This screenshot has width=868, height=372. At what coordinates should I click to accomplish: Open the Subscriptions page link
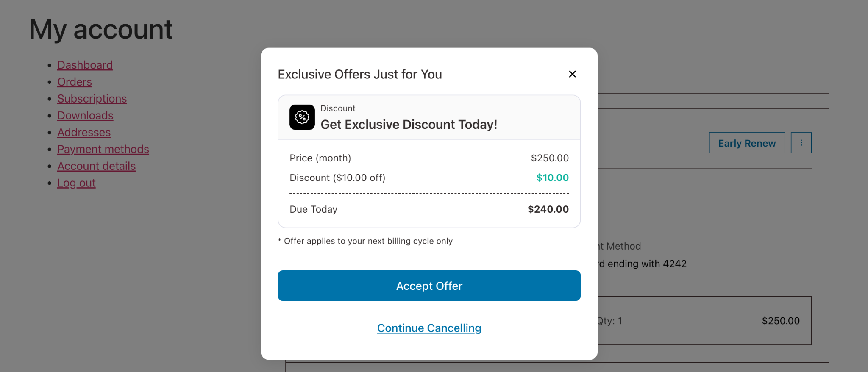92,99
